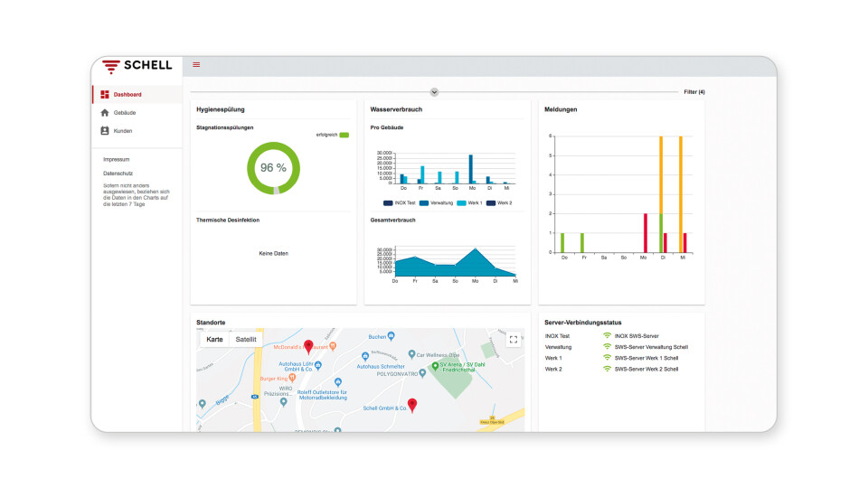
Task: Click the INOX Test wifi status icon
Action: [607, 336]
